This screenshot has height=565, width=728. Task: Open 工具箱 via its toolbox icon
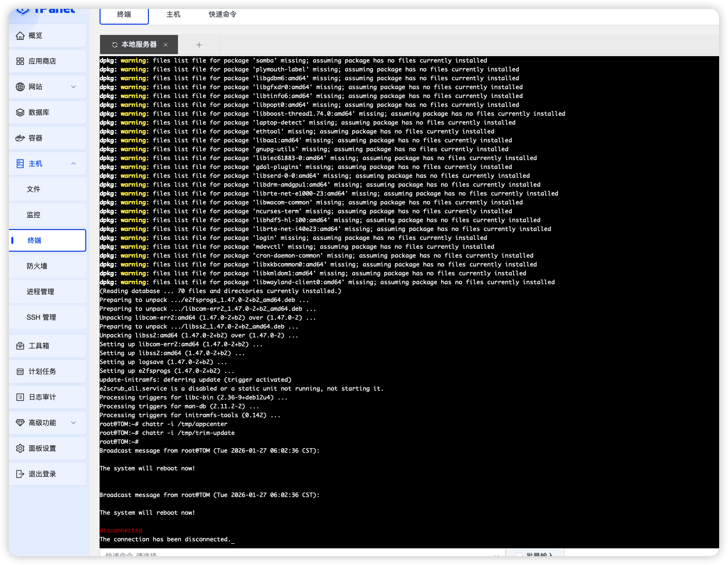click(x=20, y=346)
